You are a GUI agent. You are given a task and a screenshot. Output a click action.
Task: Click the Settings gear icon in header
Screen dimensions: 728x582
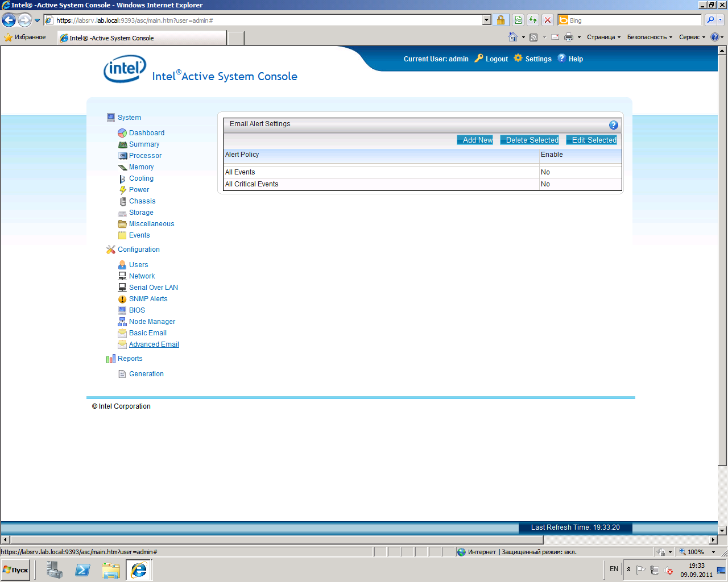[x=518, y=58]
